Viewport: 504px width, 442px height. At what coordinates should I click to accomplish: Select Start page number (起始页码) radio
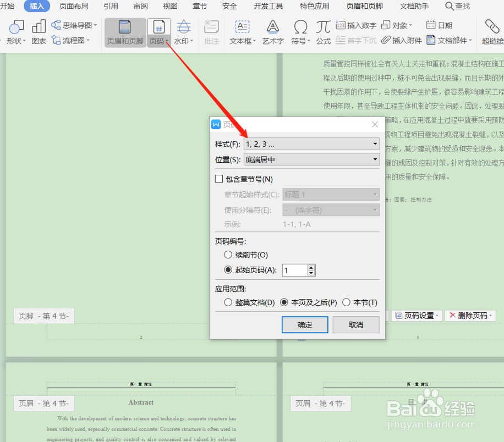tap(228, 270)
